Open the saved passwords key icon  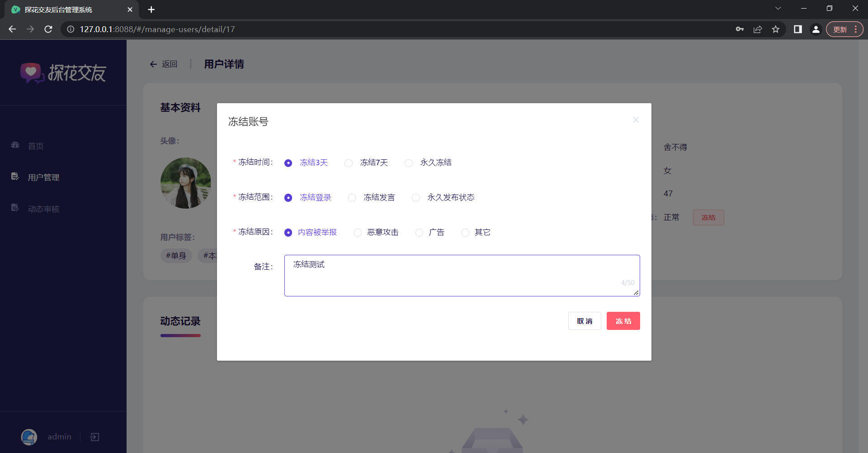[740, 29]
